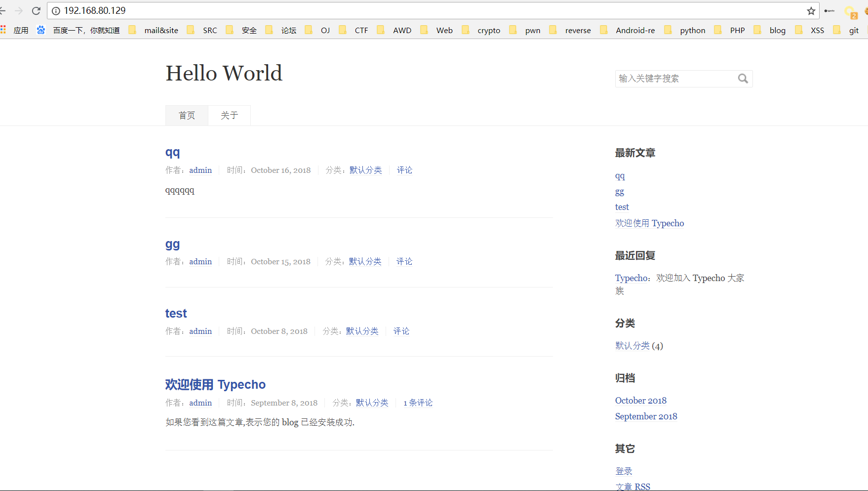This screenshot has height=491, width=868.
Task: Click the search magnifier icon
Action: (x=743, y=79)
